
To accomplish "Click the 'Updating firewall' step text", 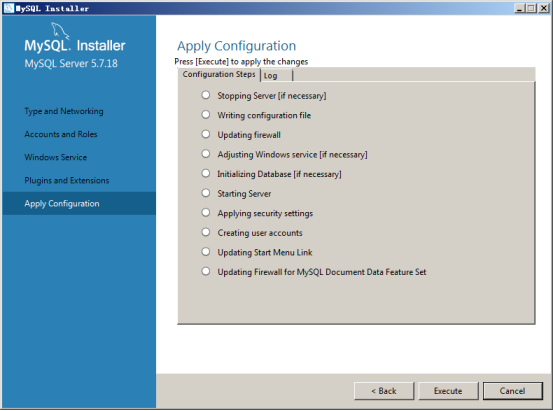I will 249,135.
